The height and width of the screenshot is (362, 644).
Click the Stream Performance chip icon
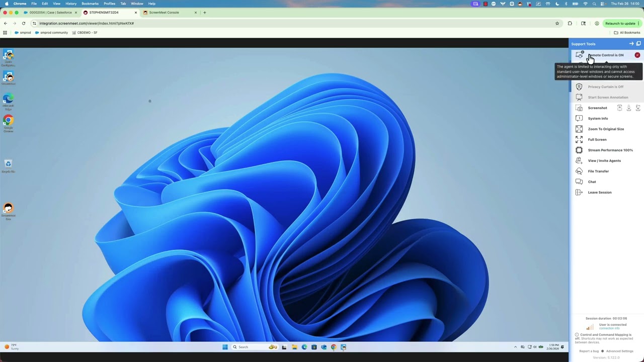[579, 150]
